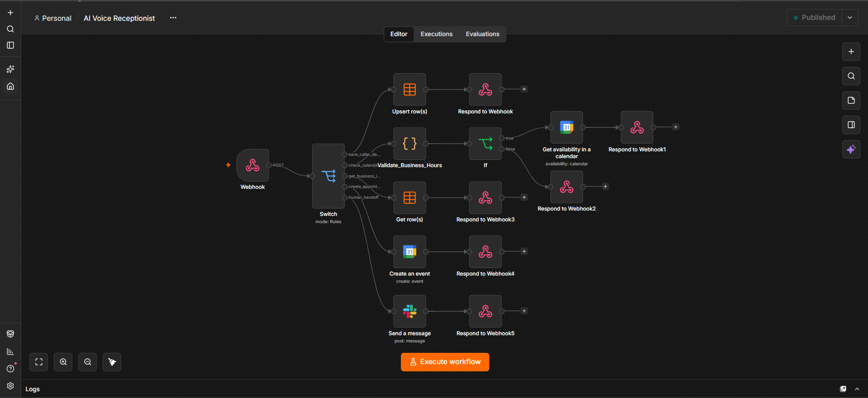The image size is (868, 398).
Task: Click the Webhook trigger lightning bolt icon
Action: [228, 165]
